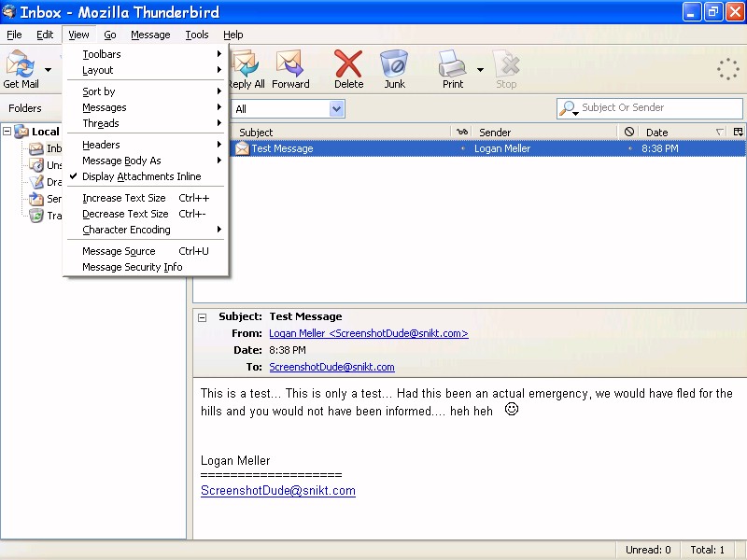This screenshot has width=747, height=560.
Task: Open the Go menu
Action: click(110, 35)
